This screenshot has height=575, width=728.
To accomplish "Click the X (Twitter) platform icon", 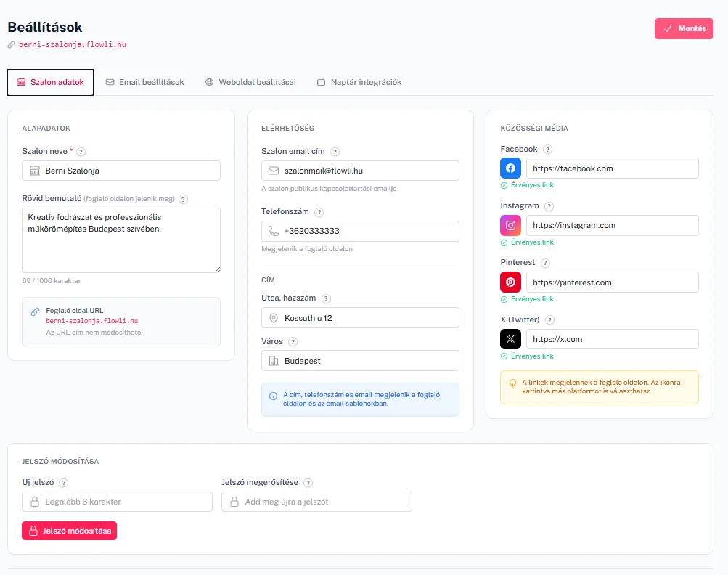I will (x=510, y=339).
